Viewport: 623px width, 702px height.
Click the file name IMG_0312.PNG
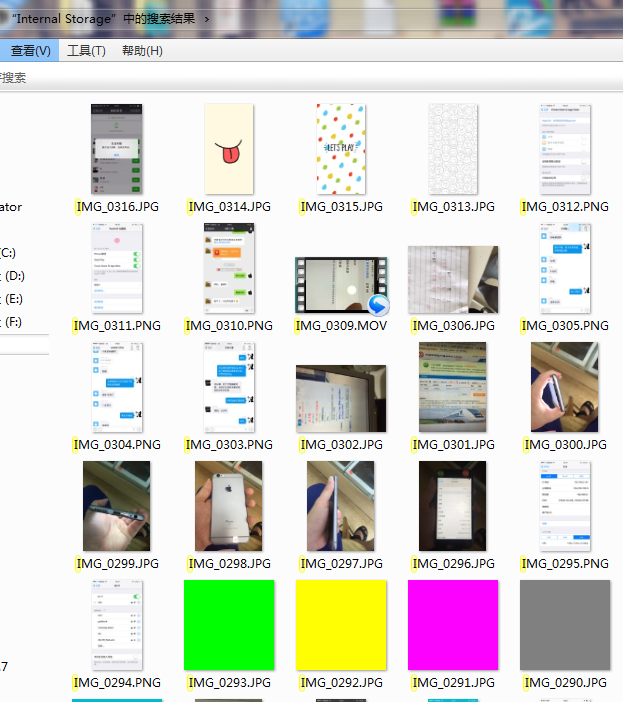click(565, 207)
